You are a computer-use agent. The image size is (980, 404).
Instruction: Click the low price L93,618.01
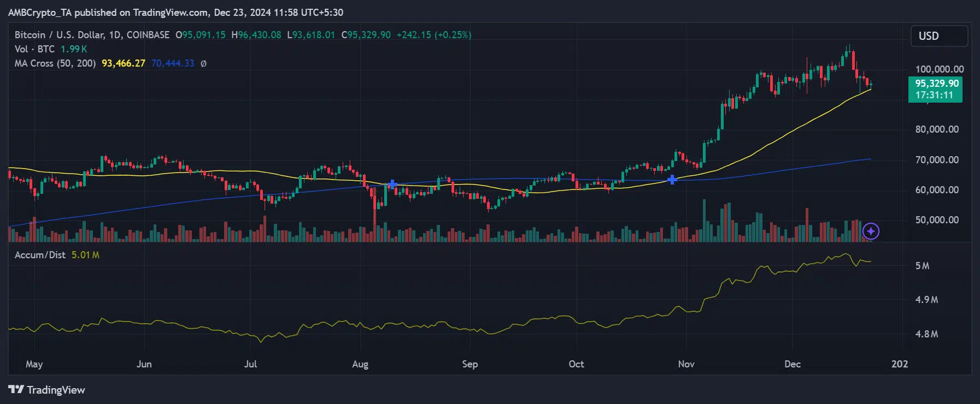click(x=311, y=35)
